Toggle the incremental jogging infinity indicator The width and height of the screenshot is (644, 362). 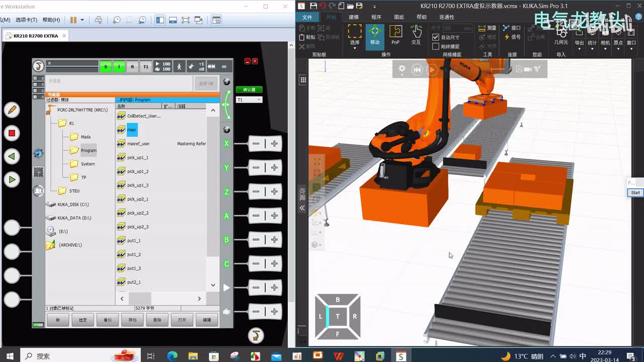pyautogui.click(x=224, y=66)
